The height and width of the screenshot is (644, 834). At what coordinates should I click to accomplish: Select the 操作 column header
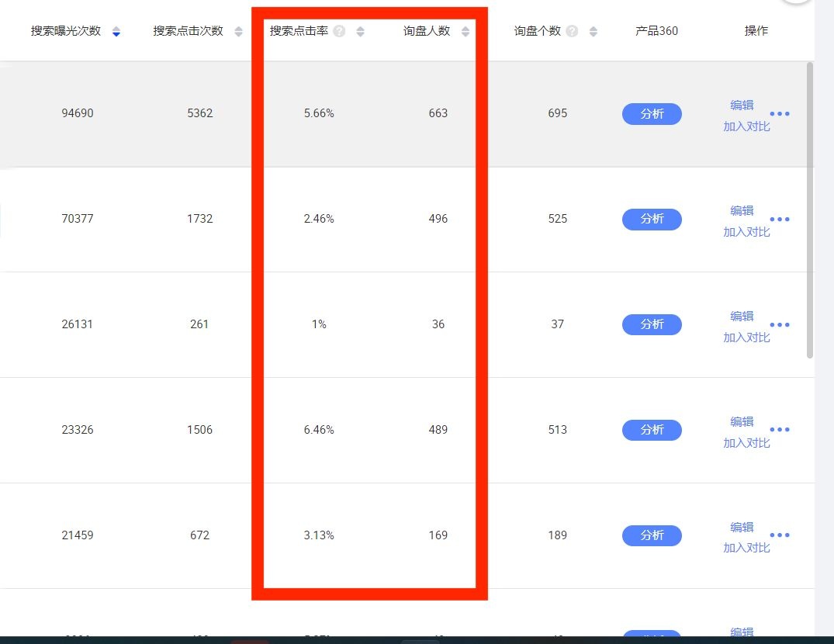[x=756, y=31]
